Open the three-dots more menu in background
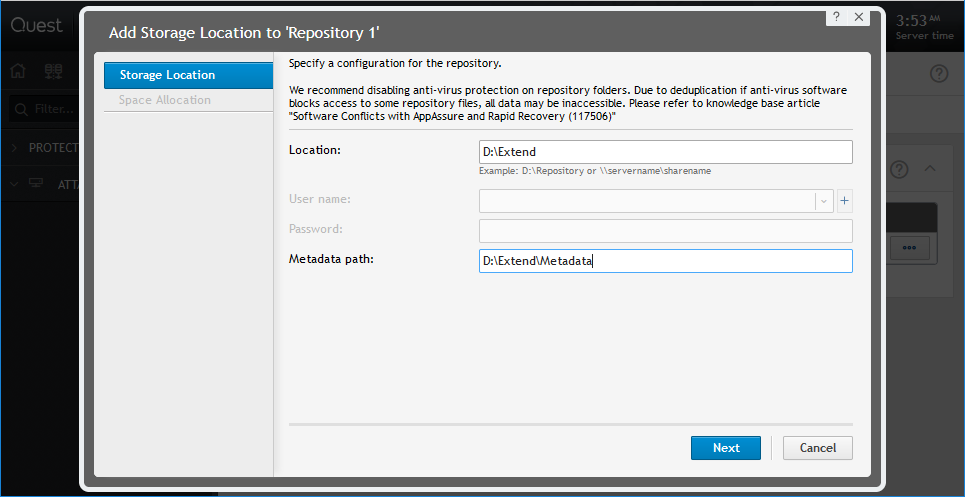 tap(909, 247)
